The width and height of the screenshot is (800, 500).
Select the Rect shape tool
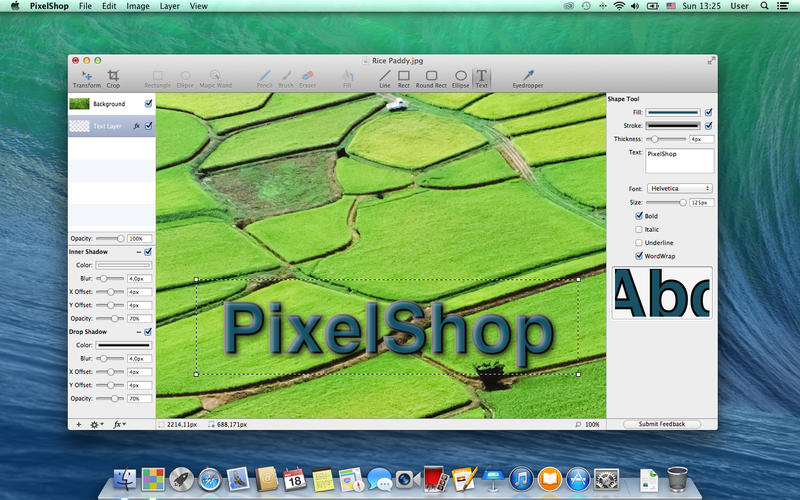pyautogui.click(x=404, y=79)
